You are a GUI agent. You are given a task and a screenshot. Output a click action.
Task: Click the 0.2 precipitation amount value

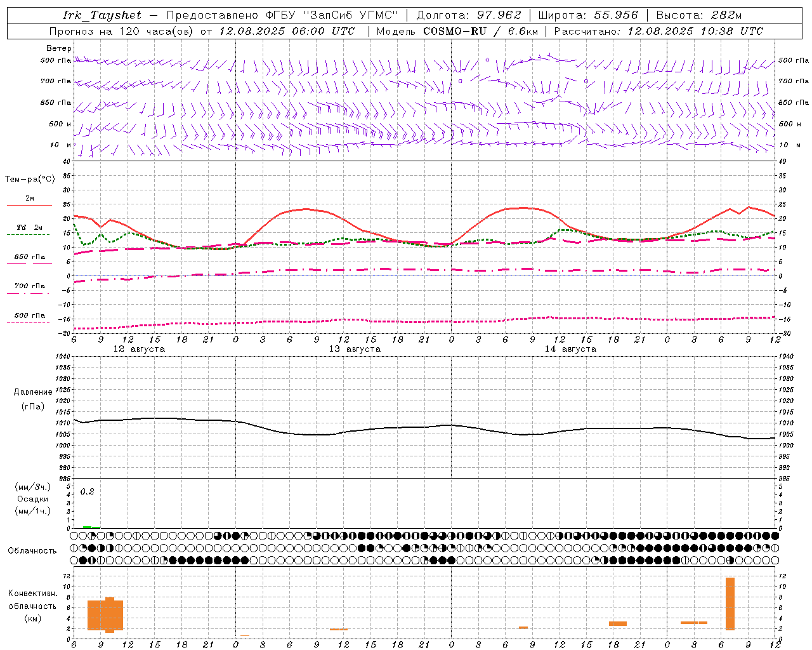(x=87, y=491)
